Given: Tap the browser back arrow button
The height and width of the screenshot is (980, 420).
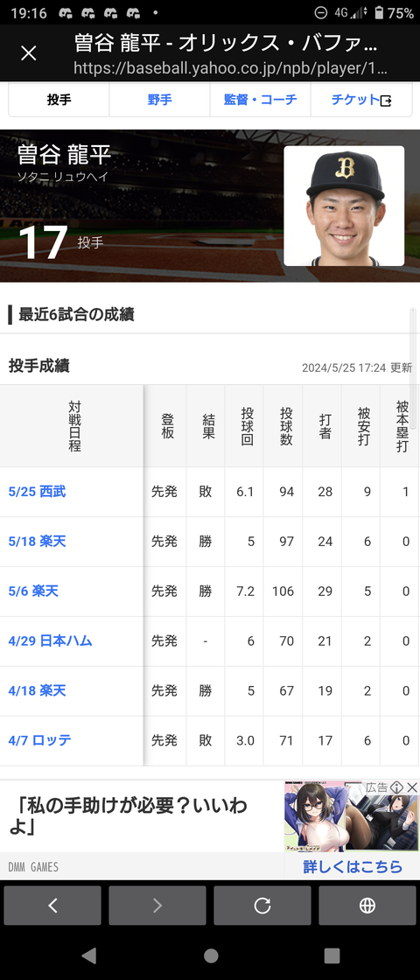Looking at the screenshot, I should point(52,905).
